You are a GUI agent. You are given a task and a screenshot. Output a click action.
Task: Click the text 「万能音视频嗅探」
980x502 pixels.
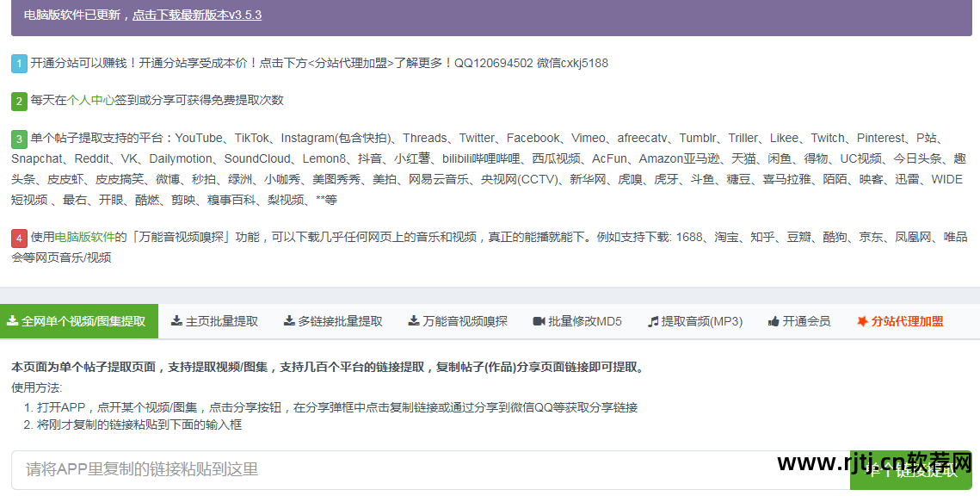coord(182,237)
